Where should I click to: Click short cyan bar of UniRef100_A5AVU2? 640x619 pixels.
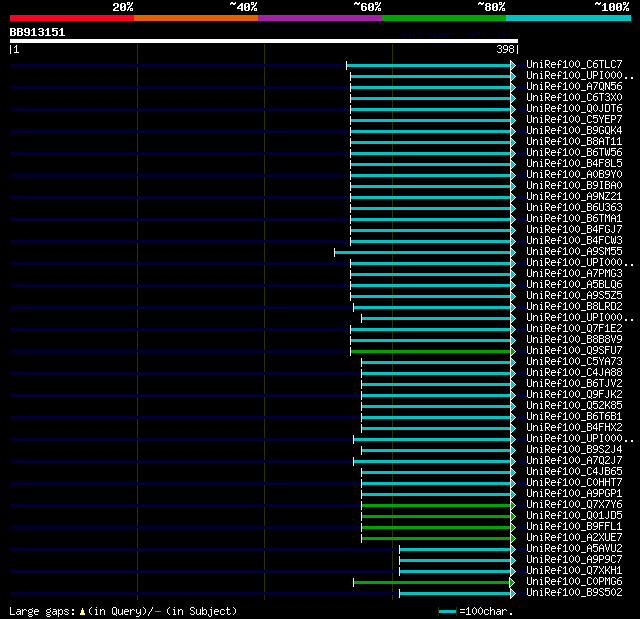click(457, 550)
